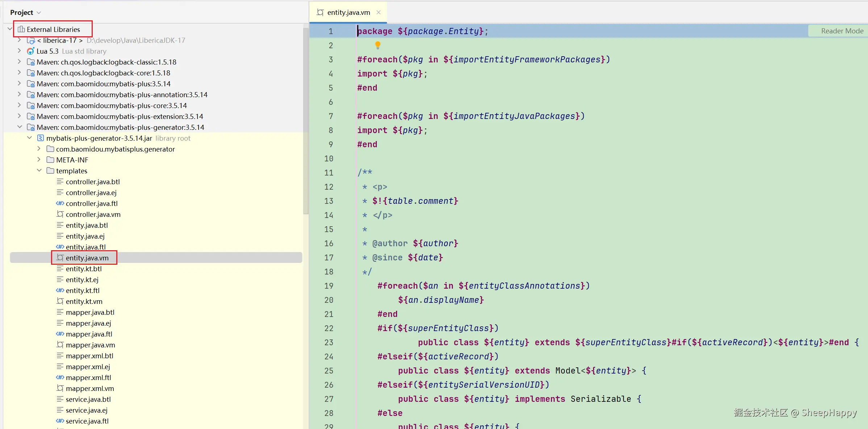Expand the Maven logback-classic library node
The width and height of the screenshot is (868, 429).
click(x=20, y=62)
